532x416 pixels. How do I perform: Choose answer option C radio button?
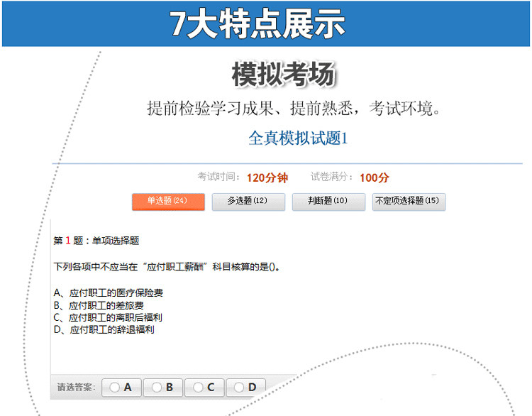pos(198,387)
